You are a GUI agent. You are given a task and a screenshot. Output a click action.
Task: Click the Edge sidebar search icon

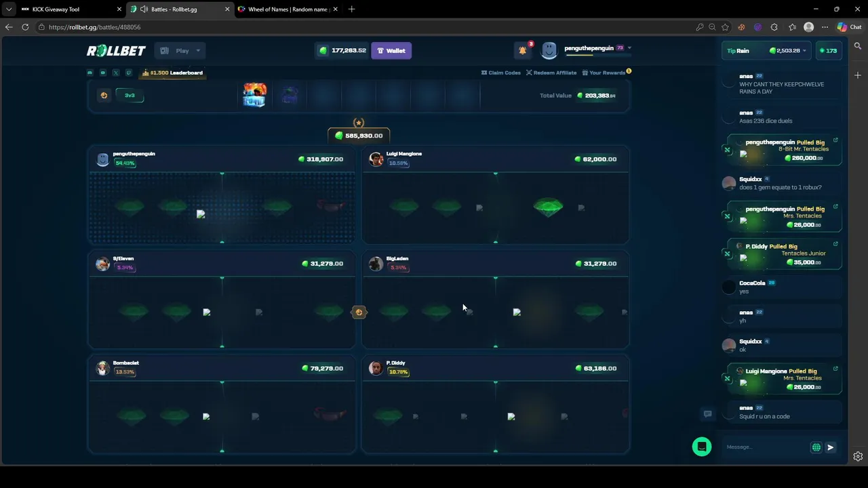pyautogui.click(x=858, y=46)
